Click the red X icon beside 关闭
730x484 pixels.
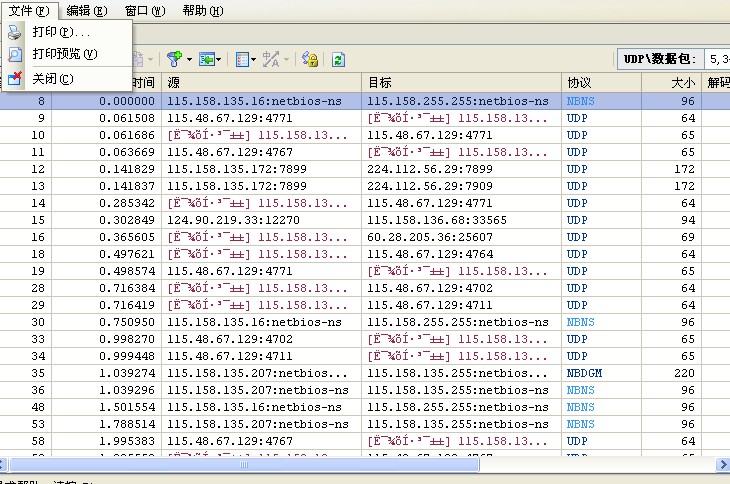coord(15,78)
